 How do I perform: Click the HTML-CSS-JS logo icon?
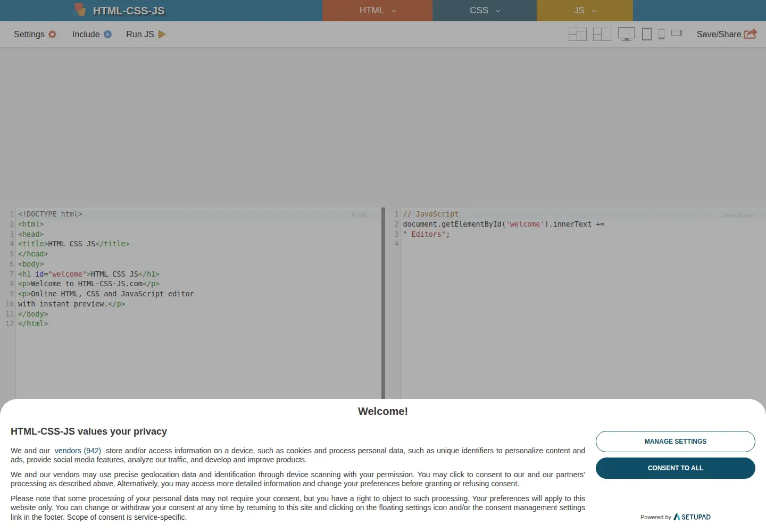(x=80, y=10)
